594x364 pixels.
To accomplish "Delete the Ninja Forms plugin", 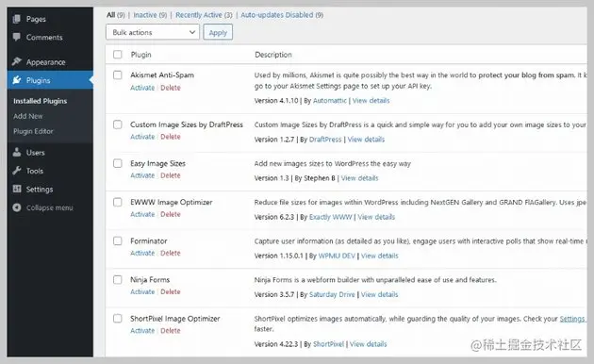I will pos(171,291).
